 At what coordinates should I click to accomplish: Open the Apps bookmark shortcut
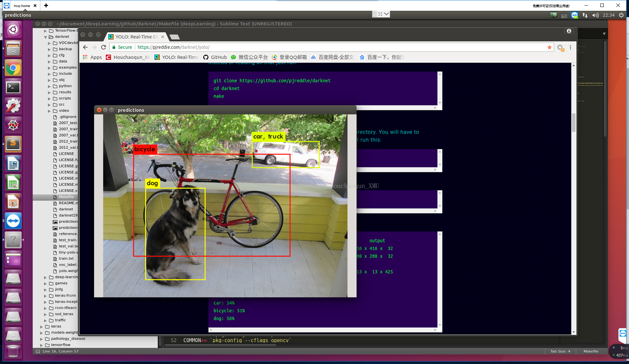(92, 57)
